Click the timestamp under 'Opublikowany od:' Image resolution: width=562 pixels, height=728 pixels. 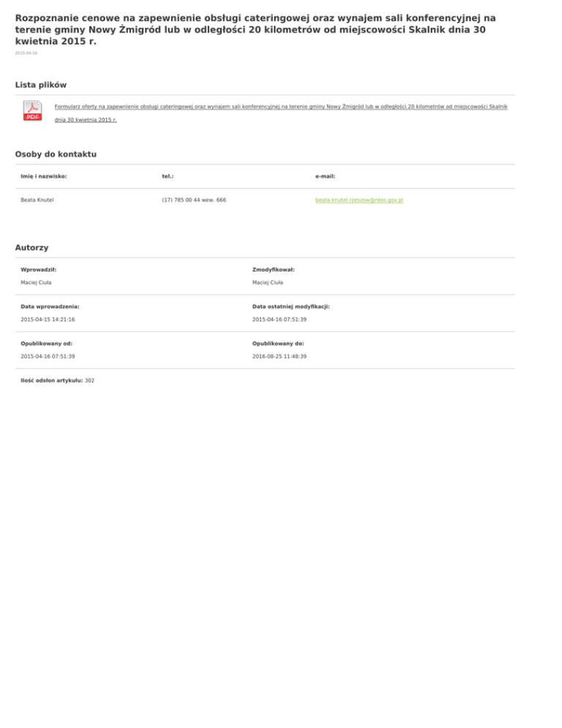tap(48, 356)
